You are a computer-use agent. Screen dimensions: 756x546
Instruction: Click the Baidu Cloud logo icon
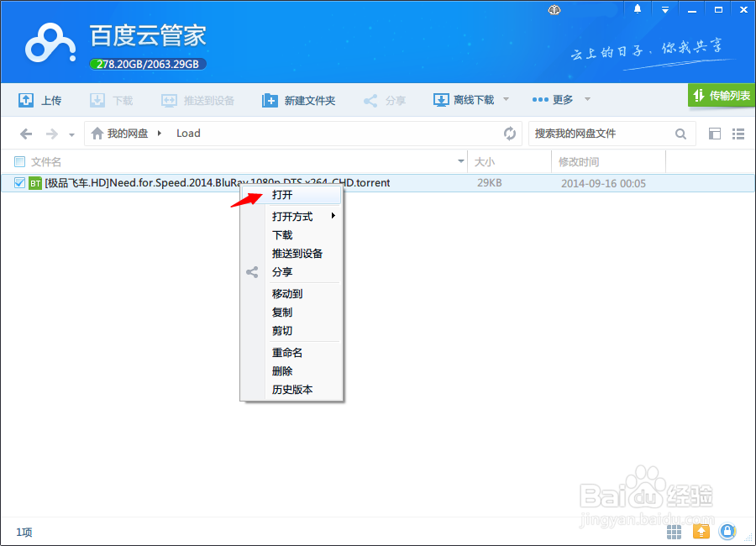[x=50, y=44]
